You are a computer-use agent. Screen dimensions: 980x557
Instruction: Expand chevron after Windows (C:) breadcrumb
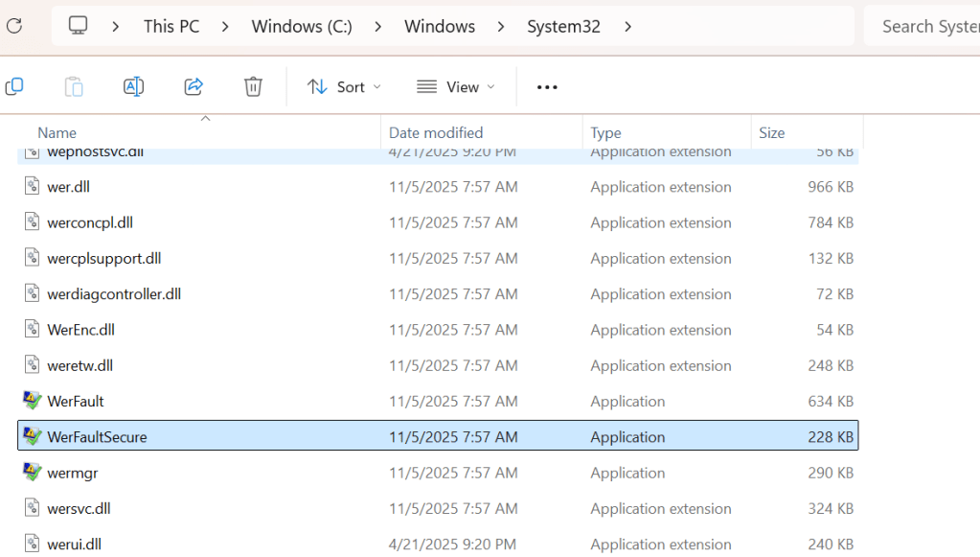[x=379, y=27]
